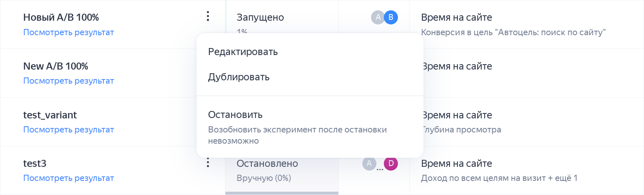This screenshot has width=644, height=195.
Task: Click variant A badge in Новый A/B row
Action: tap(378, 17)
